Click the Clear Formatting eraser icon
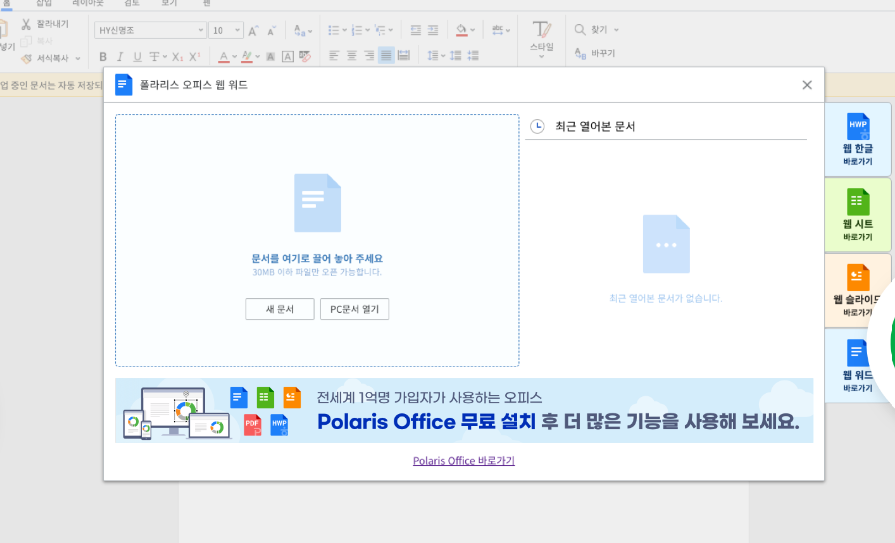 305,56
